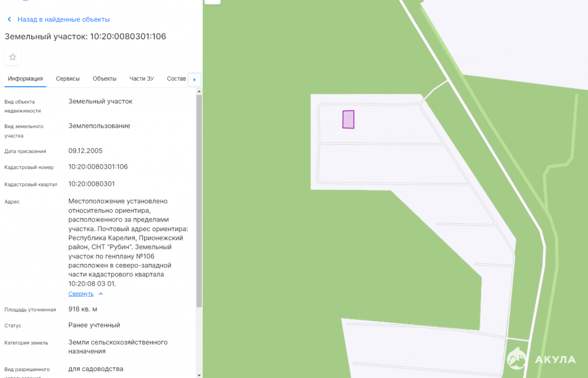Collapse address using the up chevron
This screenshot has width=588, height=378.
coord(100,294)
